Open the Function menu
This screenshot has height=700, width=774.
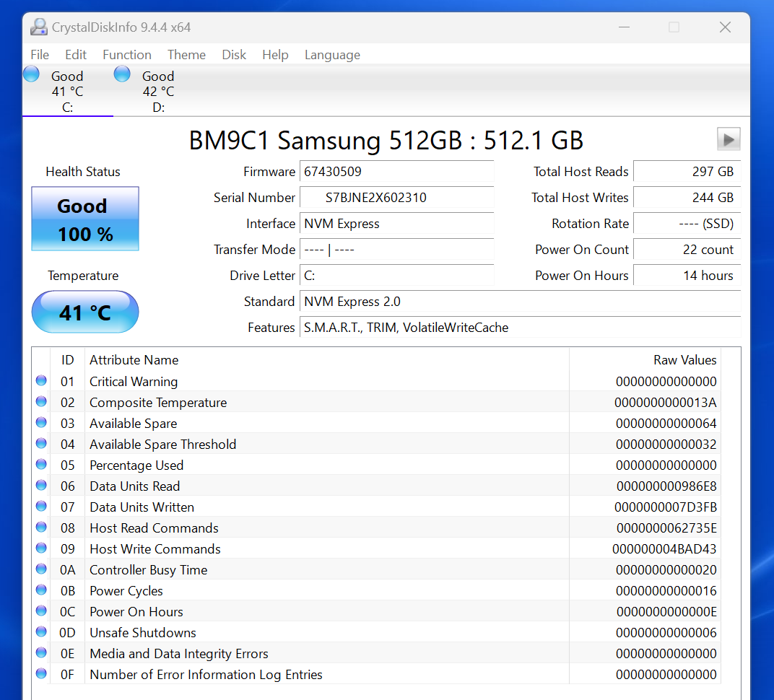tap(127, 55)
